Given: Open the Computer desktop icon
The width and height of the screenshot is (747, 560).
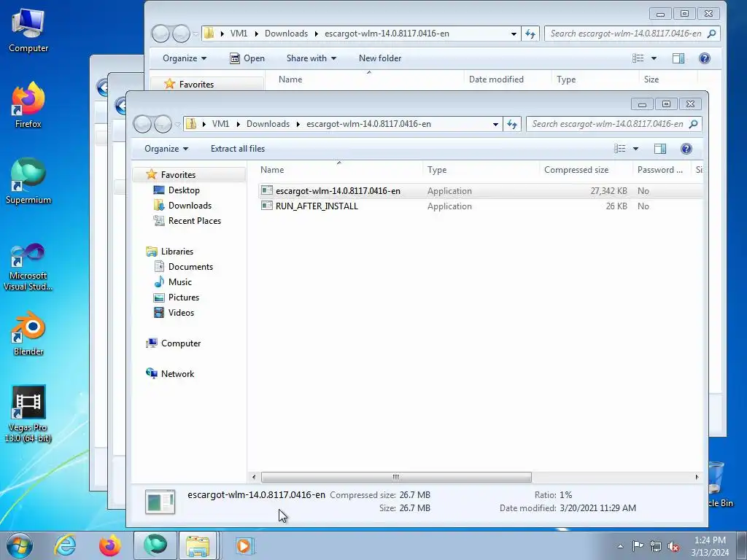Looking at the screenshot, I should point(28,31).
